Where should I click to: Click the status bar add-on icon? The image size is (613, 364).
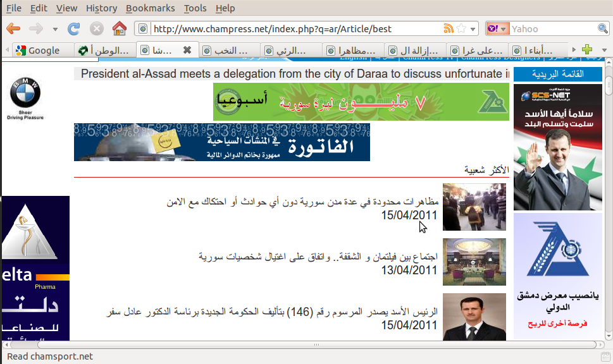tap(605, 356)
